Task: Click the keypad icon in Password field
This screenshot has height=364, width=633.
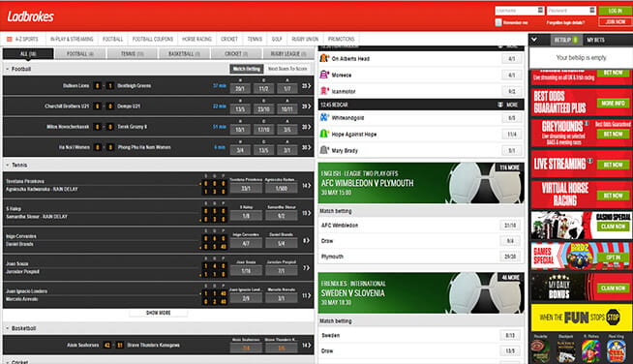Action: click(592, 10)
